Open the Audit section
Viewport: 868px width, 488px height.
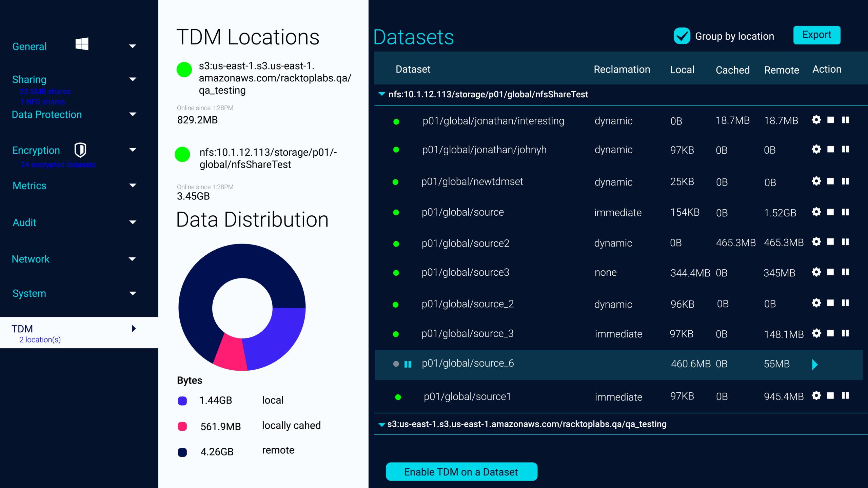click(x=24, y=222)
